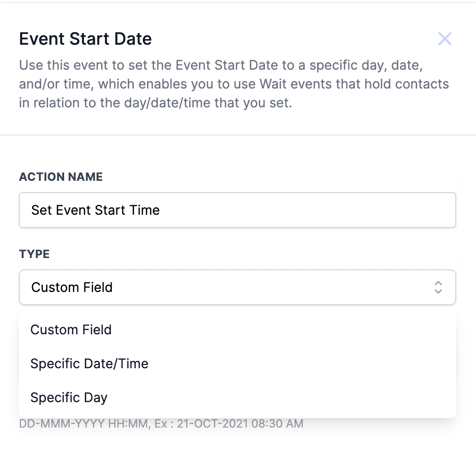The width and height of the screenshot is (476, 469).
Task: Click the Action Name input field
Action: (x=237, y=210)
